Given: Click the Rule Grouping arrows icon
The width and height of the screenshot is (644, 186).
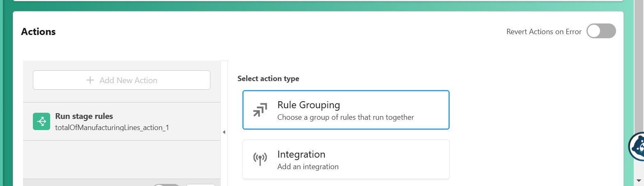Looking at the screenshot, I should click(260, 110).
